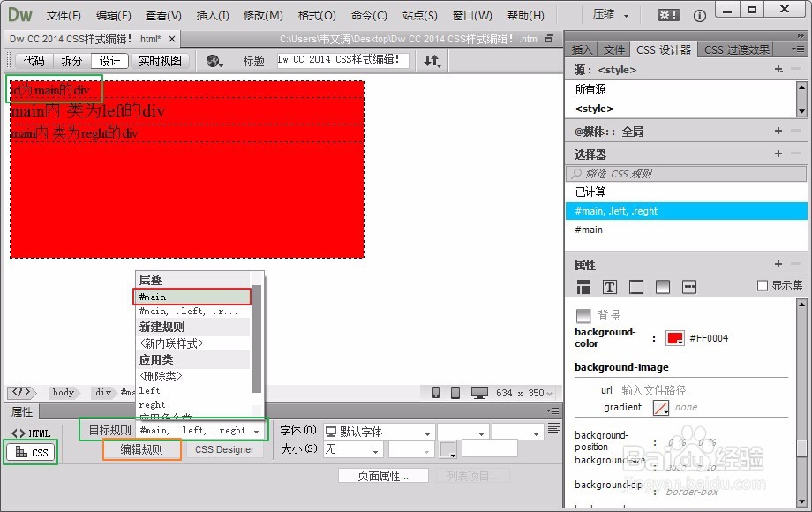Switch to the 文件 panel tab

coord(613,49)
